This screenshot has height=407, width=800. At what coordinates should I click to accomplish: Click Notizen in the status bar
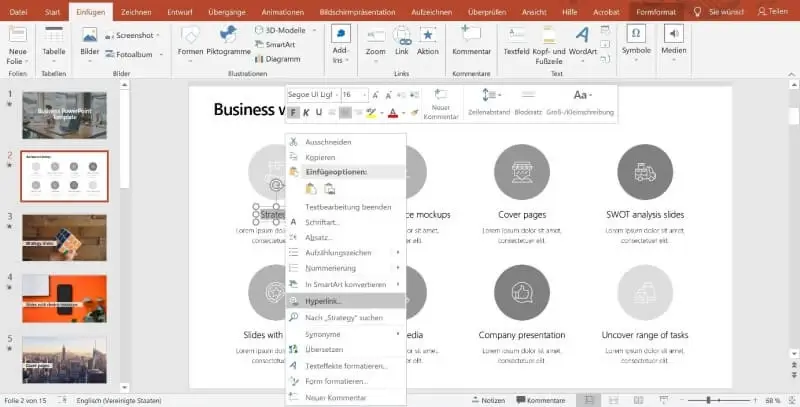pyautogui.click(x=486, y=399)
